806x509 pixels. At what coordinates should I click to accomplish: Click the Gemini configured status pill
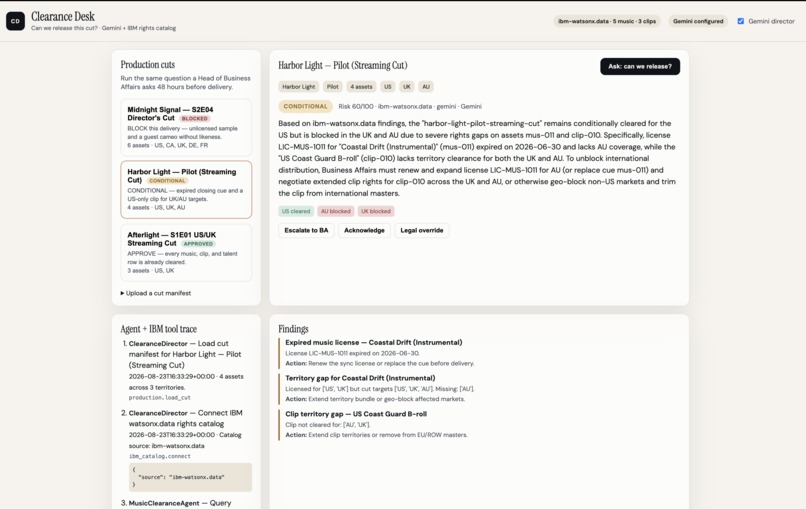[x=698, y=21]
